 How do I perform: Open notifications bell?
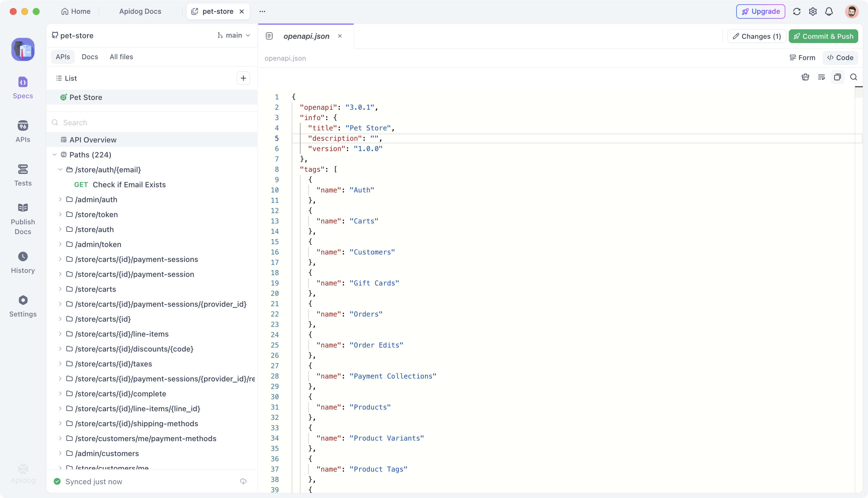(829, 11)
